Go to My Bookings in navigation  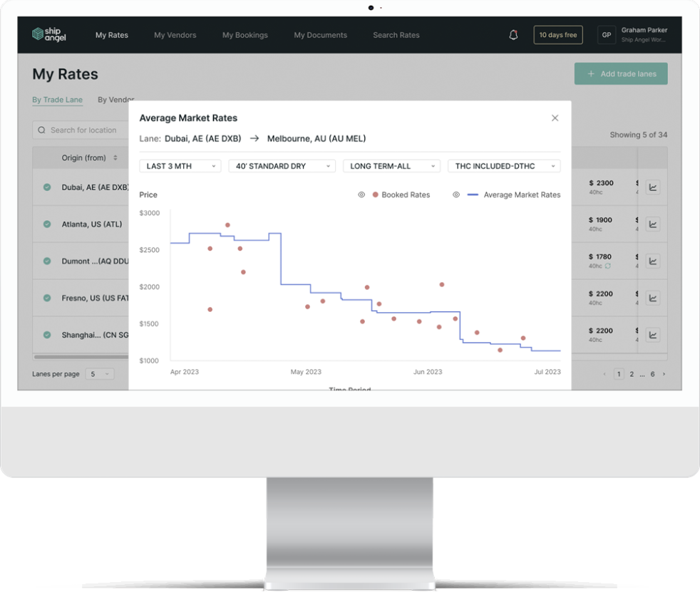tap(245, 35)
